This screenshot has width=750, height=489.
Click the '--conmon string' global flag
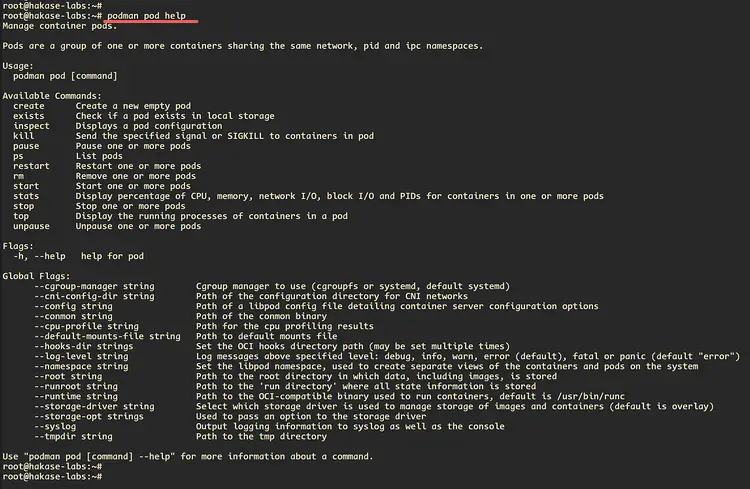click(73, 316)
